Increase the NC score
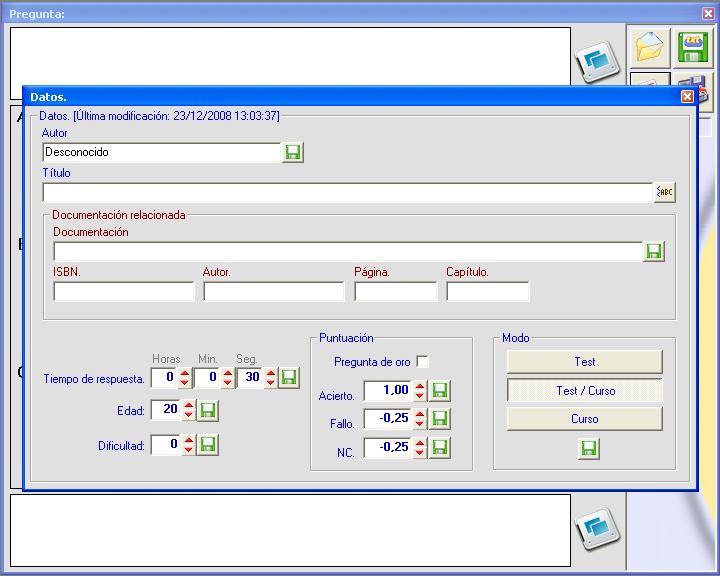 click(420, 443)
